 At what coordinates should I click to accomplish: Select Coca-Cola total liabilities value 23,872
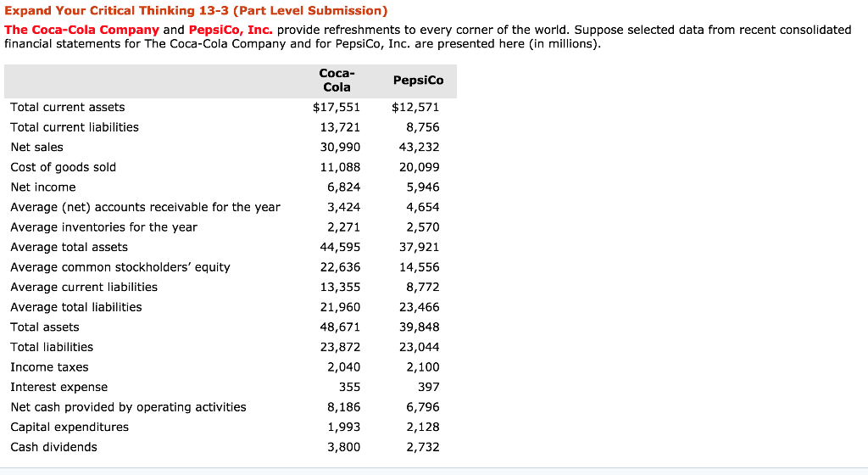[x=340, y=347]
